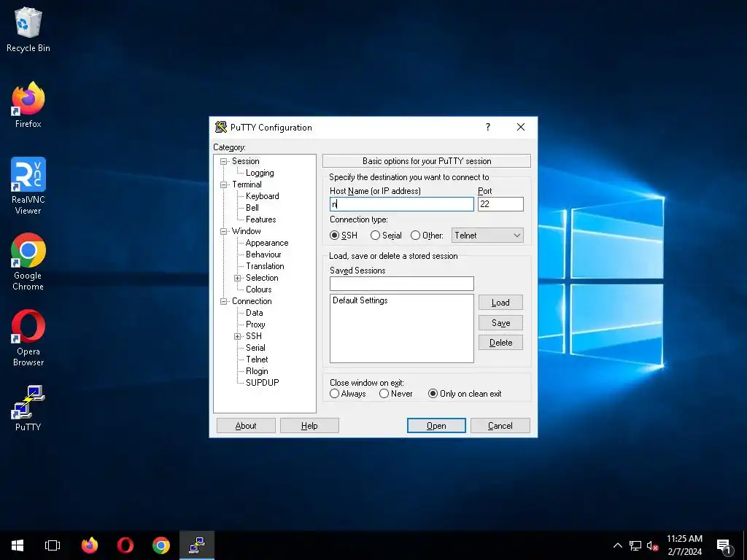Select the Firefox desktop shortcut

(28, 105)
